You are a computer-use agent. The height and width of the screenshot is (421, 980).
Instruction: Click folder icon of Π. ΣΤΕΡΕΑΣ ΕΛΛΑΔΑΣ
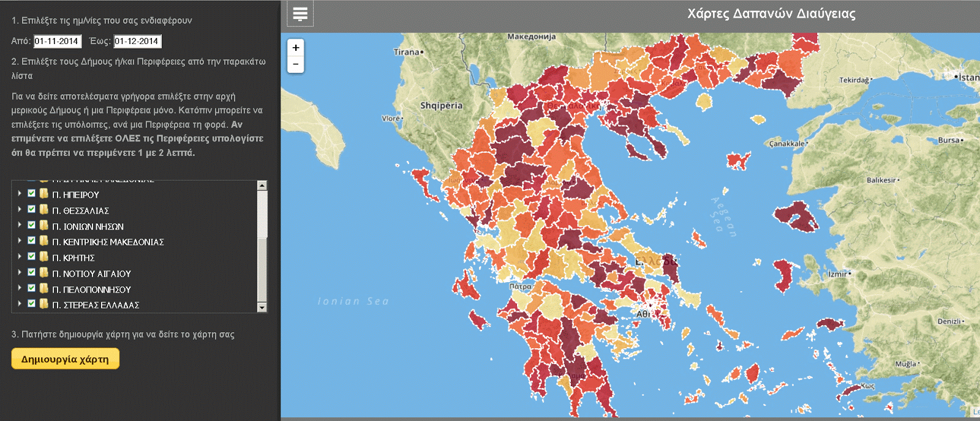tap(44, 304)
